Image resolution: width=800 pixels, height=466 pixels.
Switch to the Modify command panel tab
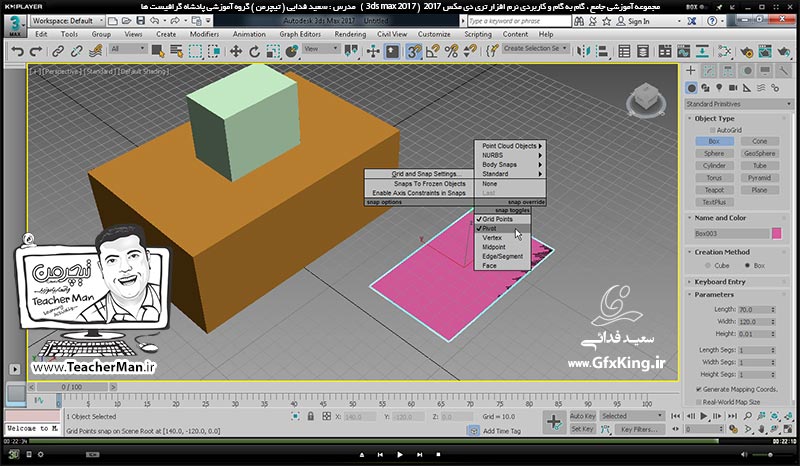(x=709, y=71)
